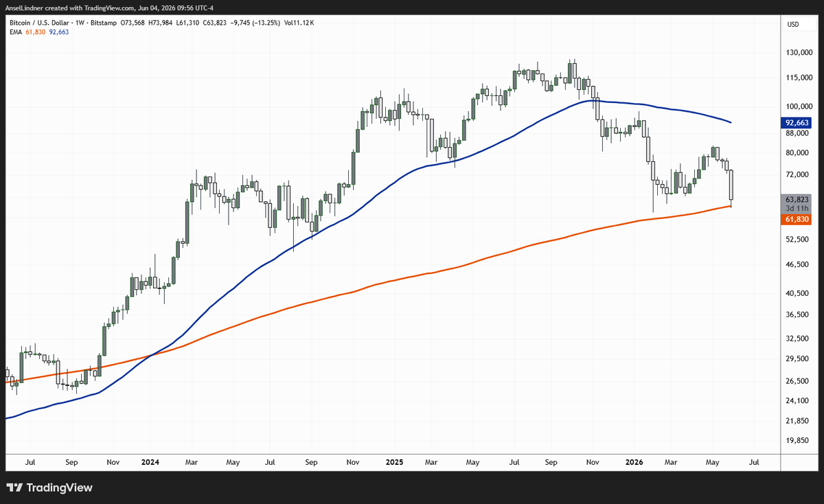Screen dimensions: 824x504
Task: Click the 130,000 price axis label
Action: click(800, 53)
